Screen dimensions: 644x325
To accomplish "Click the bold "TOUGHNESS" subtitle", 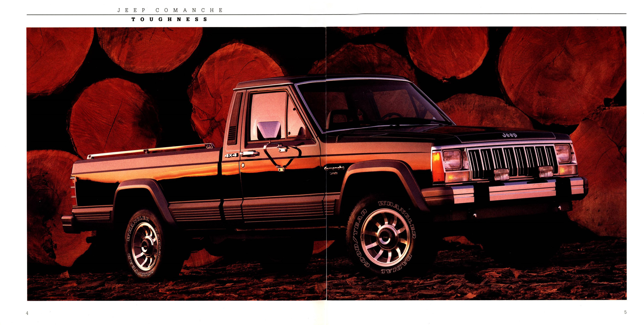I will coord(170,19).
